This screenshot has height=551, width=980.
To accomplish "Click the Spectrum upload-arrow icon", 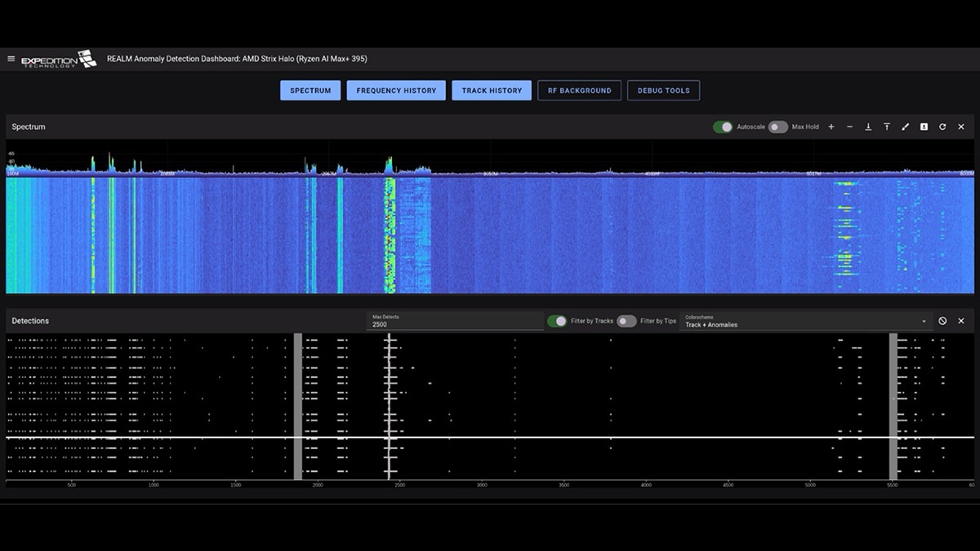I will coord(887,127).
